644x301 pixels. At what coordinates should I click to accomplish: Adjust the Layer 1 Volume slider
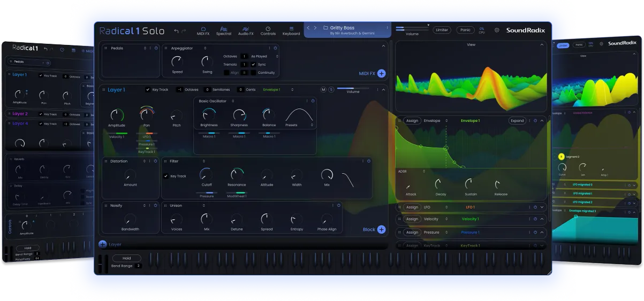[x=353, y=88]
